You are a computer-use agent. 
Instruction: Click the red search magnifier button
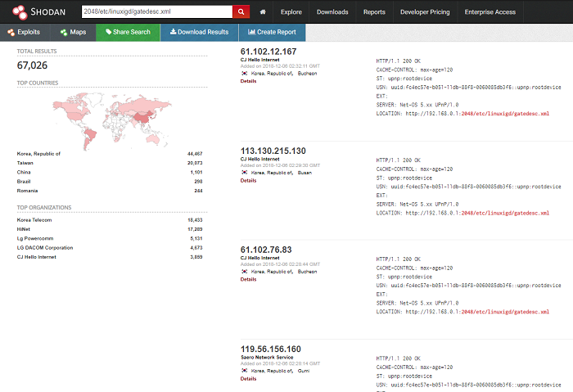point(241,11)
